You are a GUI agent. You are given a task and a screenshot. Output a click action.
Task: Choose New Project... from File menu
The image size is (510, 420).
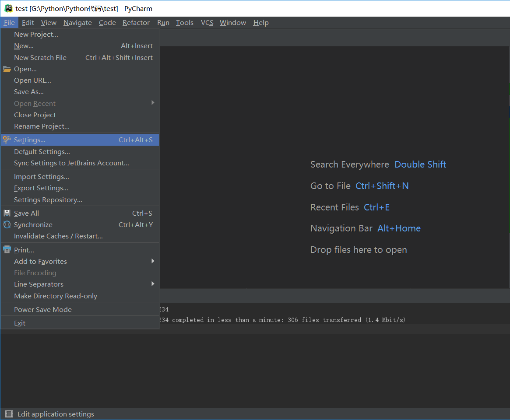click(x=80, y=34)
